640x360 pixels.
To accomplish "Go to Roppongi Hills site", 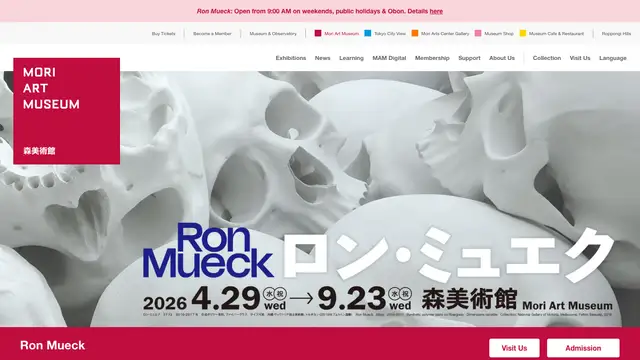I will pyautogui.click(x=616, y=34).
